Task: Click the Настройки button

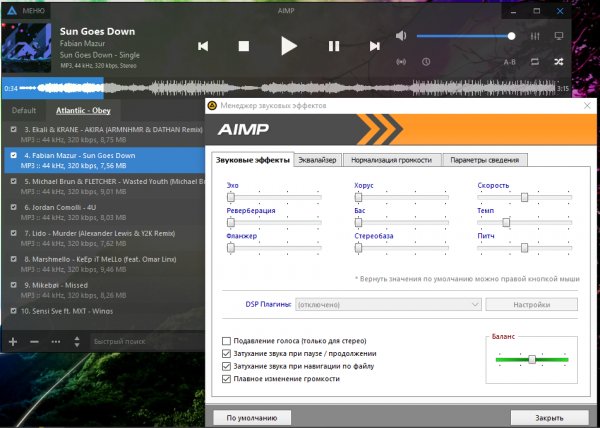Action: 532,305
